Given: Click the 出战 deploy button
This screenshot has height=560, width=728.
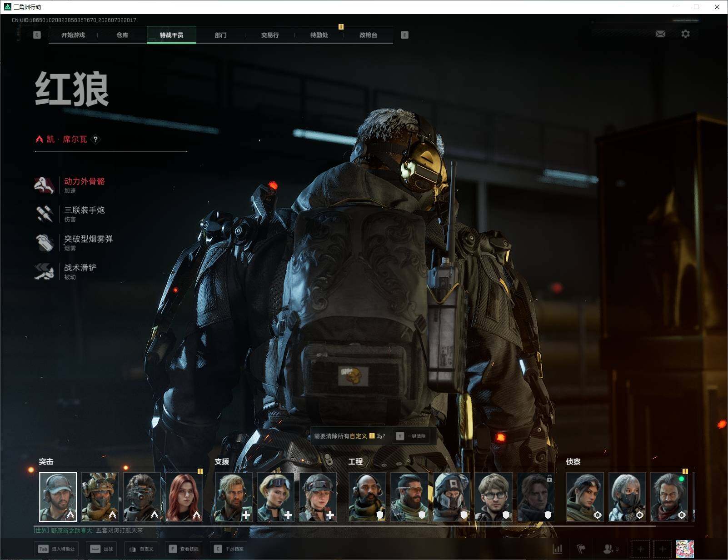Looking at the screenshot, I should point(102,549).
